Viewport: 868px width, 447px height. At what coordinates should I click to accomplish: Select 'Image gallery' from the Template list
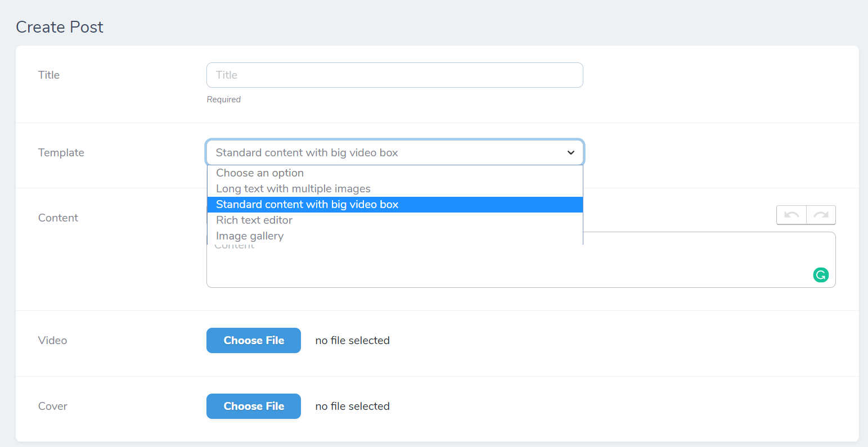pos(250,236)
